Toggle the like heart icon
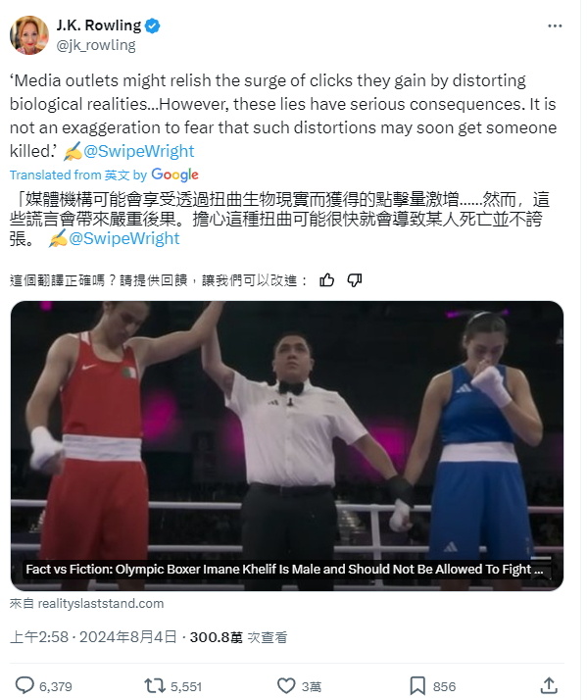This screenshot has height=700, width=588. pyautogui.click(x=286, y=685)
